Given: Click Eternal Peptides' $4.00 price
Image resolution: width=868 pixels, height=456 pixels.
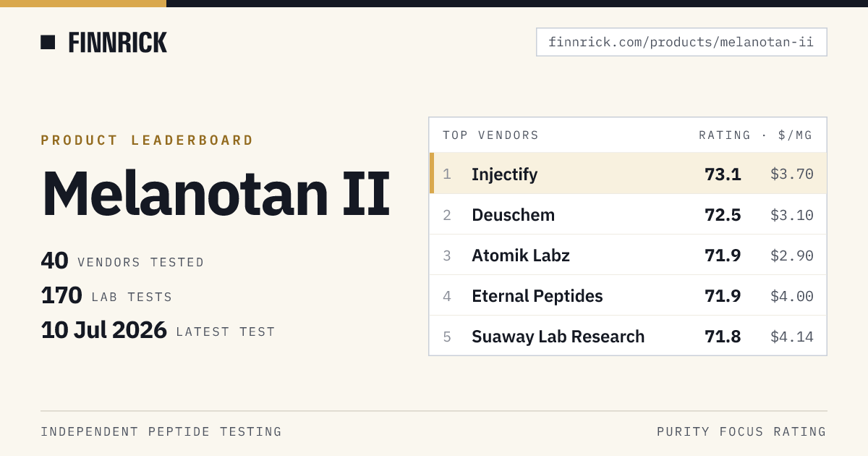Looking at the screenshot, I should point(792,296).
